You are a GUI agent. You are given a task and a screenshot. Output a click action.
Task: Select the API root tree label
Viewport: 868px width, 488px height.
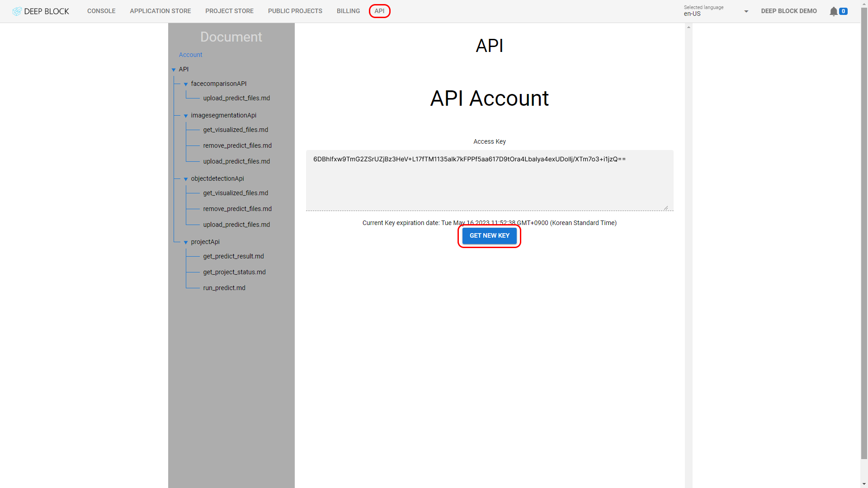[184, 69]
